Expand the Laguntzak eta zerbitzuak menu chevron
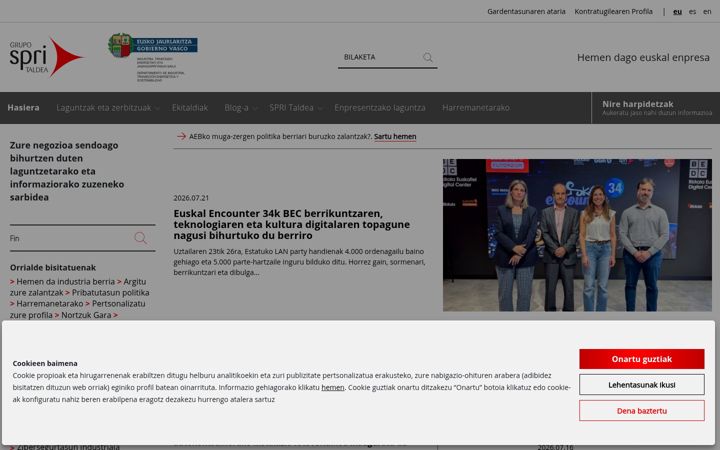The image size is (720, 450). tap(158, 108)
